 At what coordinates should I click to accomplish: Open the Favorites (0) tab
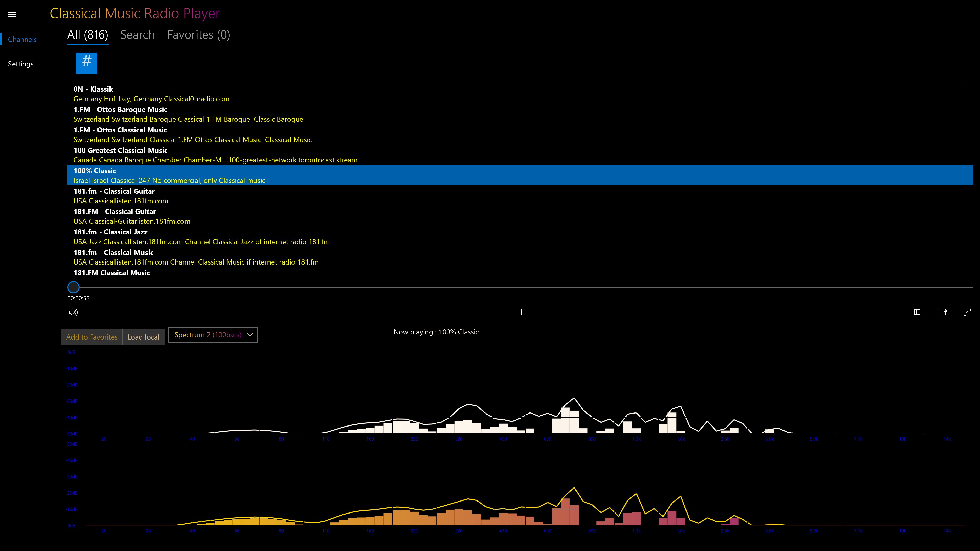(x=199, y=35)
